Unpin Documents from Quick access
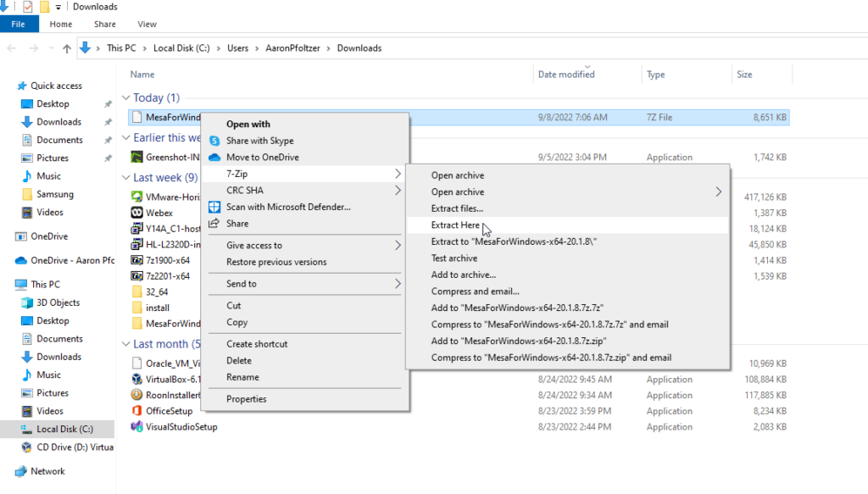Image resolution: width=868 pixels, height=494 pixels. (108, 141)
